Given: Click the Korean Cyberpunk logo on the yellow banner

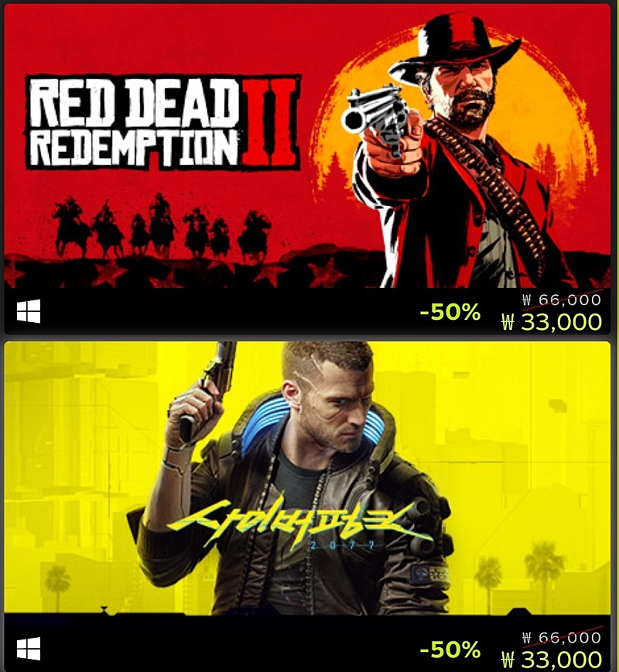Looking at the screenshot, I should (x=290, y=523).
